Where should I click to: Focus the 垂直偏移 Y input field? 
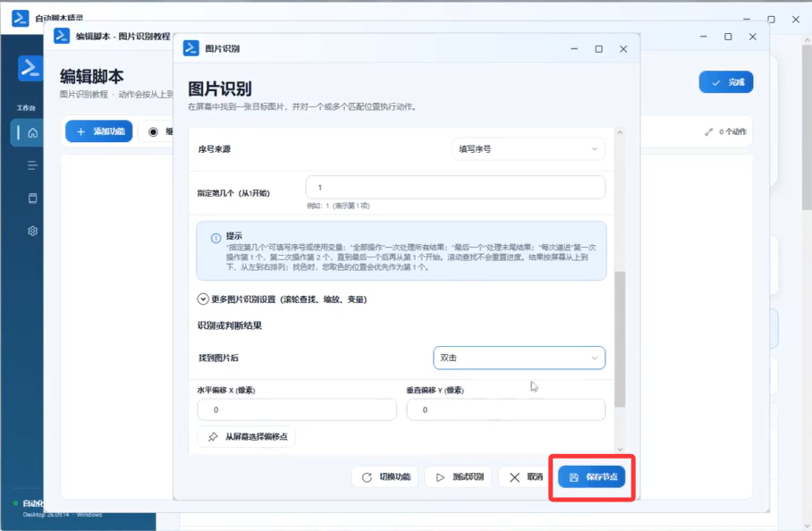[x=505, y=409]
